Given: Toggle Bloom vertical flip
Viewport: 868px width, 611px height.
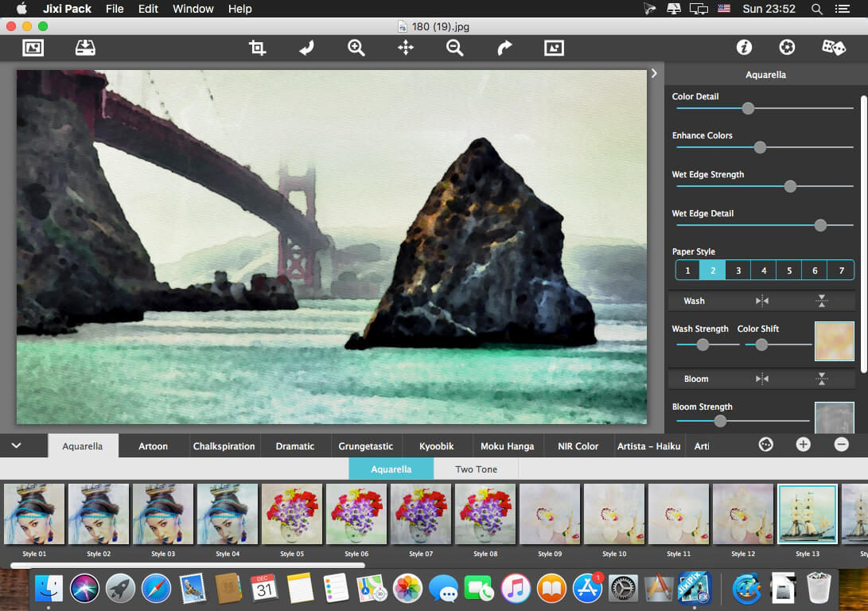Looking at the screenshot, I should point(822,379).
